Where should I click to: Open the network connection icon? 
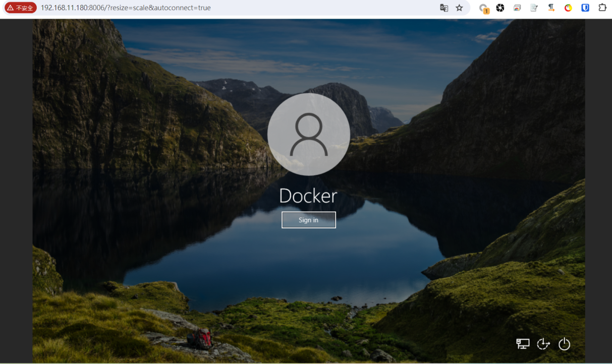[523, 344]
